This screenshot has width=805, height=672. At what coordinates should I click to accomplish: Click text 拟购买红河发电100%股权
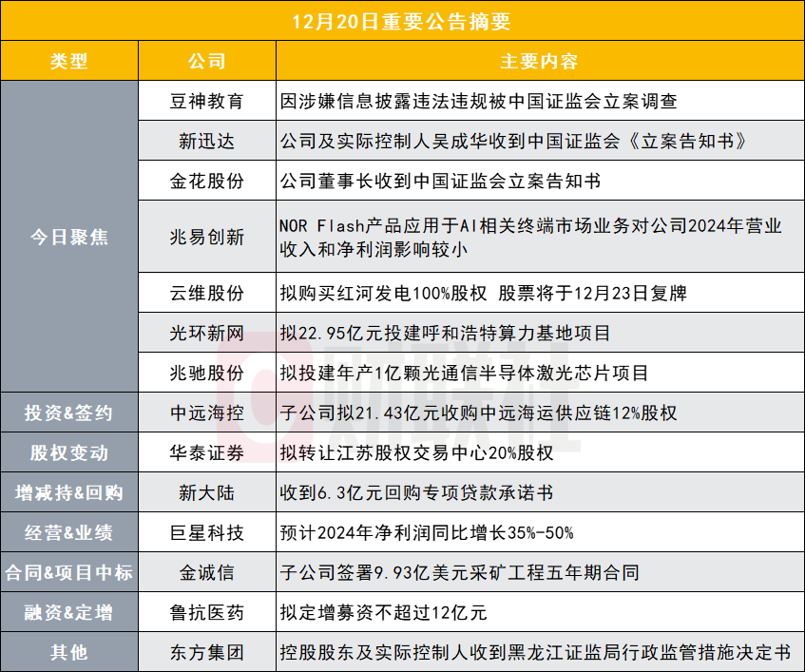point(384,293)
